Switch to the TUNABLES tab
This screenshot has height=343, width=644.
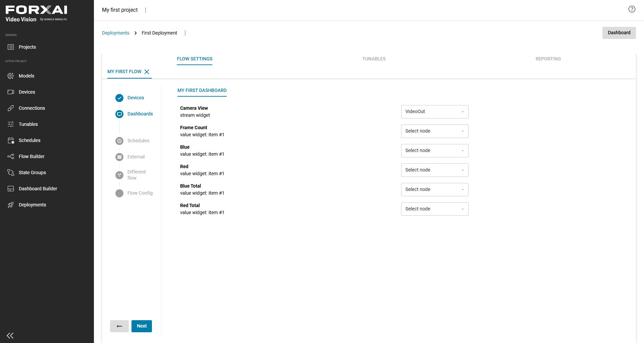tap(374, 59)
